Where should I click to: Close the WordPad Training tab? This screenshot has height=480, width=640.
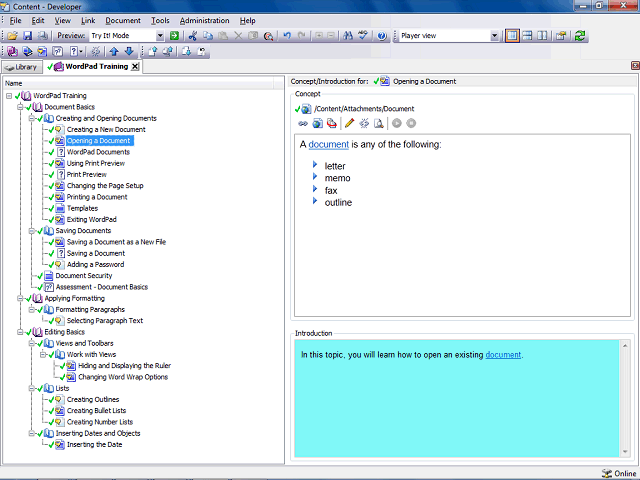[x=135, y=67]
